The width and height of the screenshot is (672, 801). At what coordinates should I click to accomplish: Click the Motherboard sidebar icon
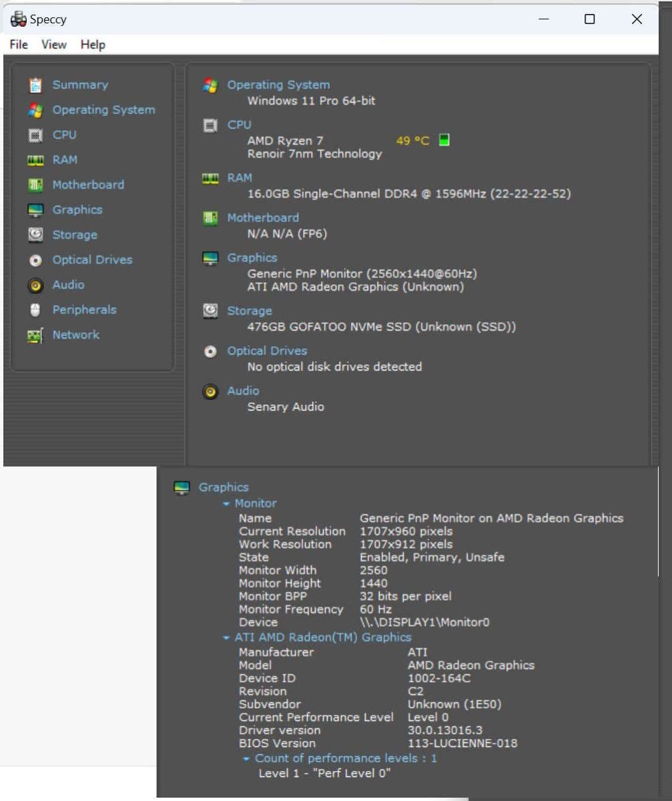pos(35,186)
